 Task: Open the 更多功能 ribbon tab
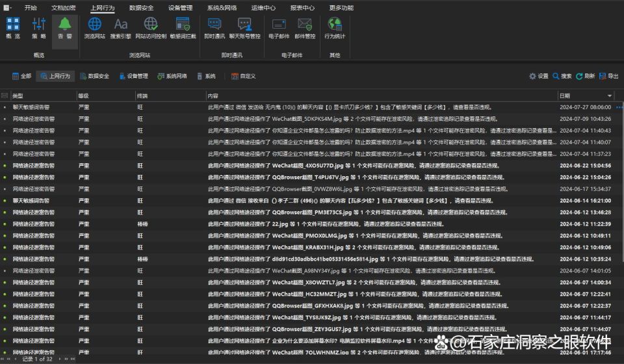click(x=341, y=8)
